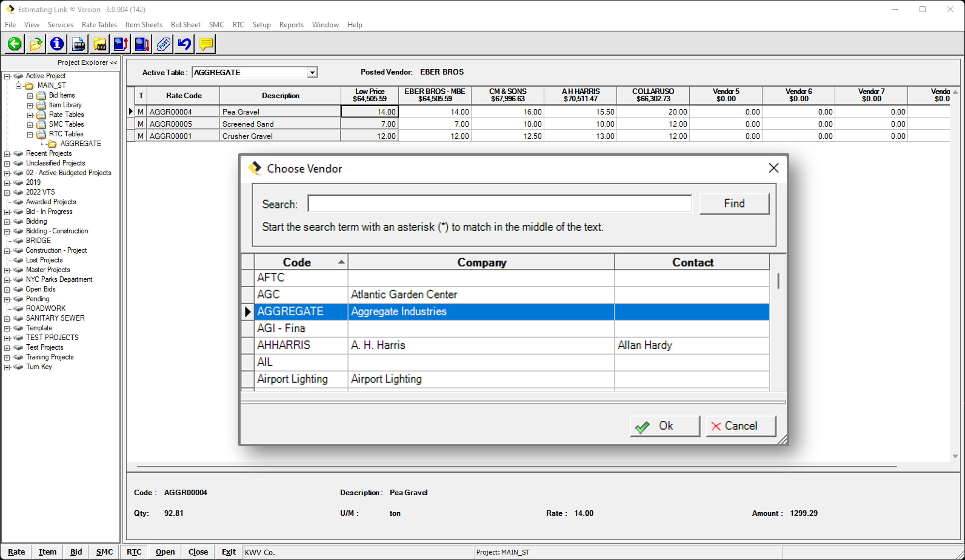This screenshot has height=560, width=965.
Task: Click the blue information icon
Action: pos(57,44)
